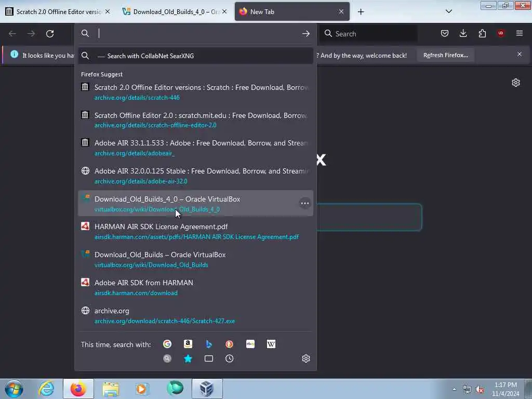Switch to Scratch 2.0 Offline Editor tab
532x399 pixels.
(58, 11)
